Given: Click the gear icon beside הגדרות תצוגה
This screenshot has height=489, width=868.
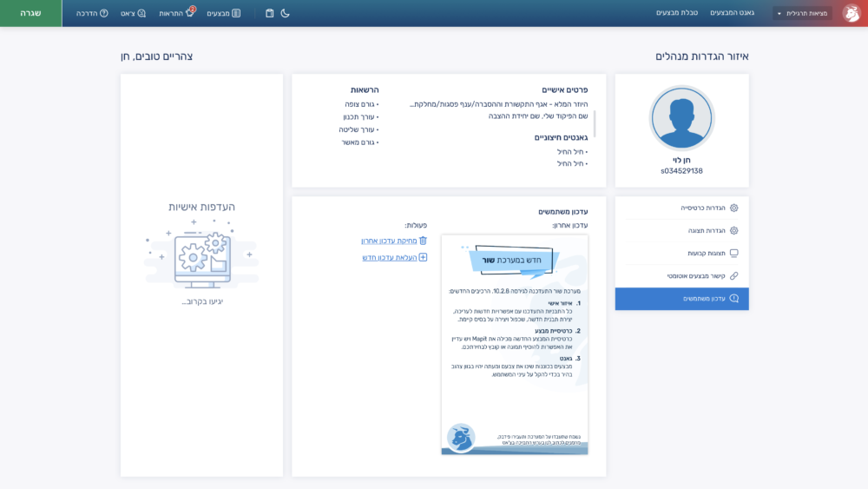Looking at the screenshot, I should click(x=734, y=230).
